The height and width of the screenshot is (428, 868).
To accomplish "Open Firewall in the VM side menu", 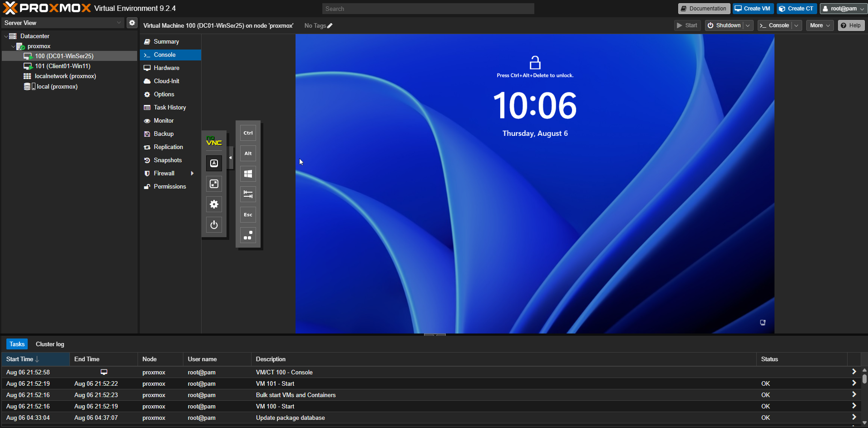I will [x=170, y=174].
